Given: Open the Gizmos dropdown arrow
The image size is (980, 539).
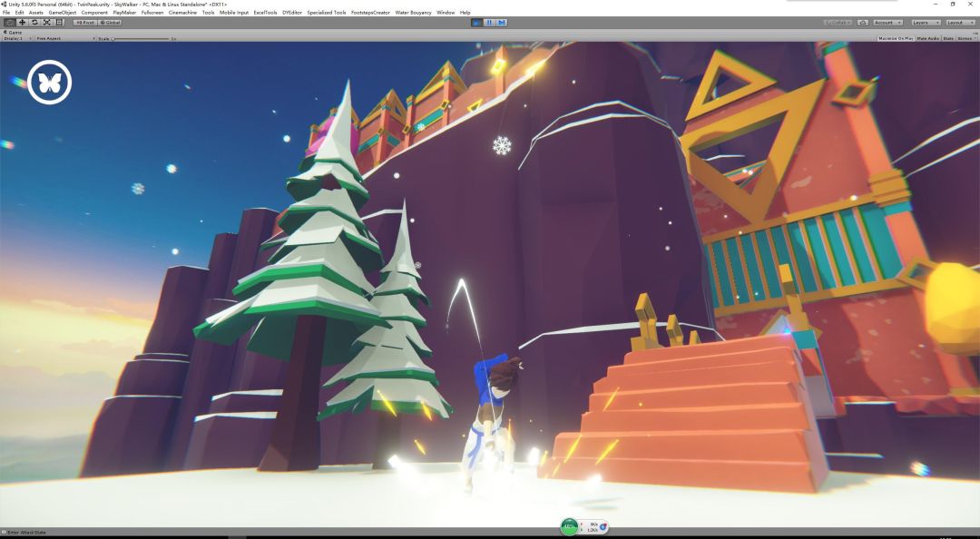Looking at the screenshot, I should pos(975,39).
